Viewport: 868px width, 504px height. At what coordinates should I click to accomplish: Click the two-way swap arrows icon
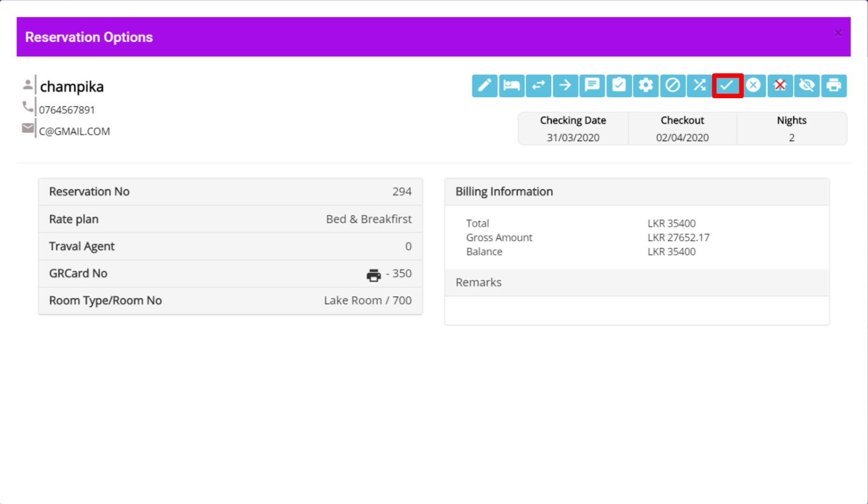[x=538, y=85]
